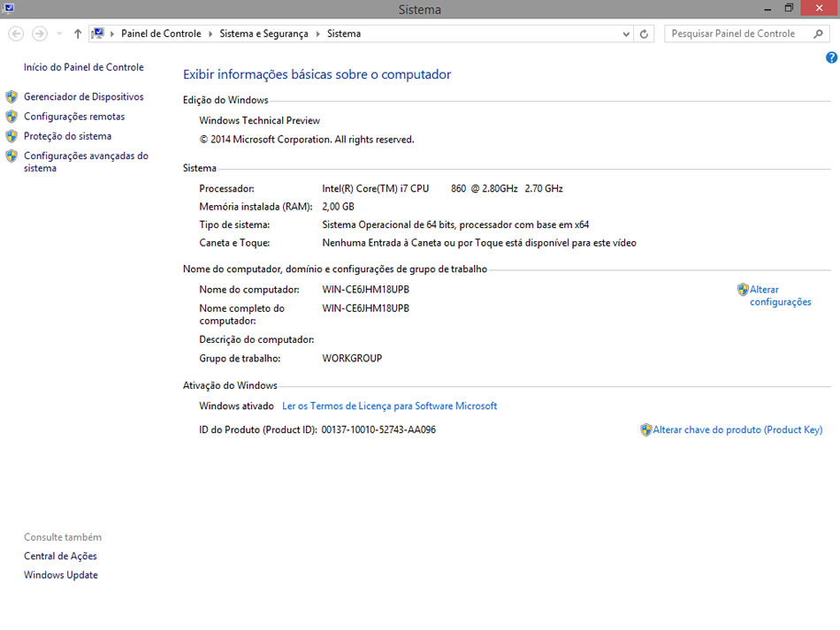Select the Tipo de sistema value text
The width and height of the screenshot is (840, 630).
455,224
